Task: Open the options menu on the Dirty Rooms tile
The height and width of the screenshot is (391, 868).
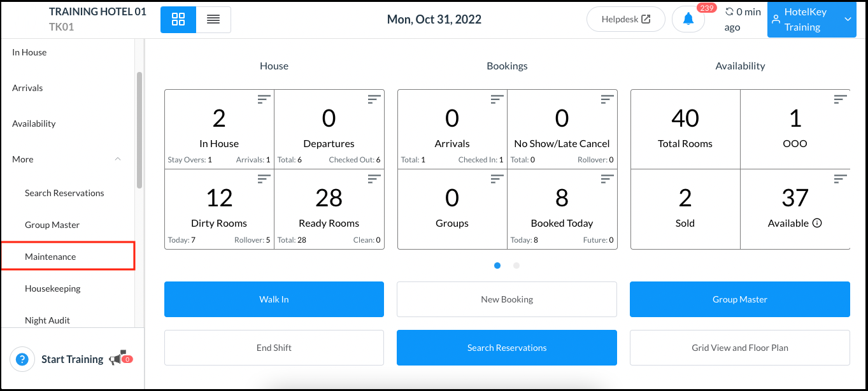Action: 263,178
